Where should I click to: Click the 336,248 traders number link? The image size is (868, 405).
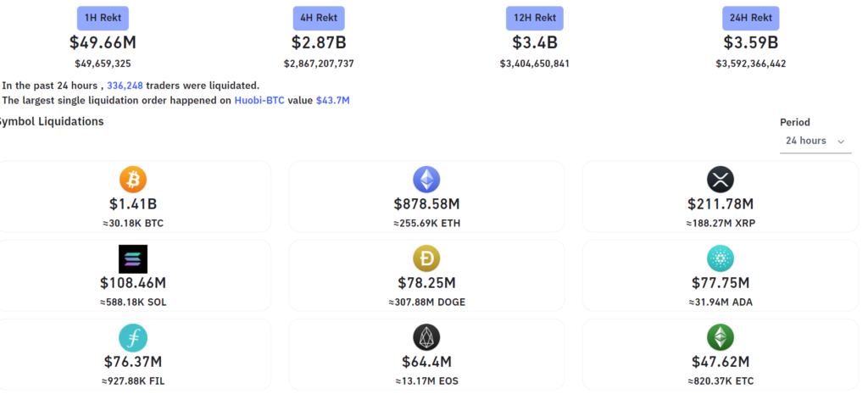pyautogui.click(x=125, y=86)
